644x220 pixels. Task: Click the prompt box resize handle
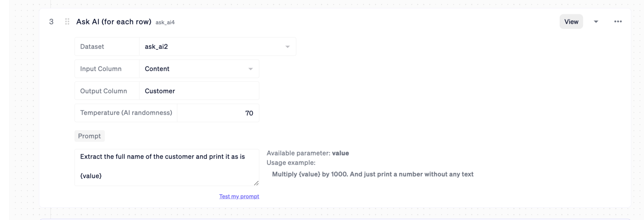pos(256,183)
